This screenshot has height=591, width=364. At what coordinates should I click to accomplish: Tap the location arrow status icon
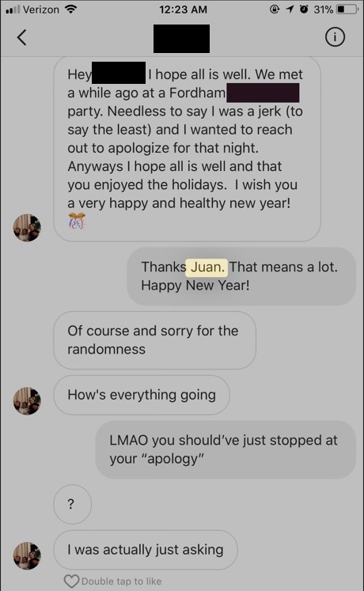click(290, 9)
